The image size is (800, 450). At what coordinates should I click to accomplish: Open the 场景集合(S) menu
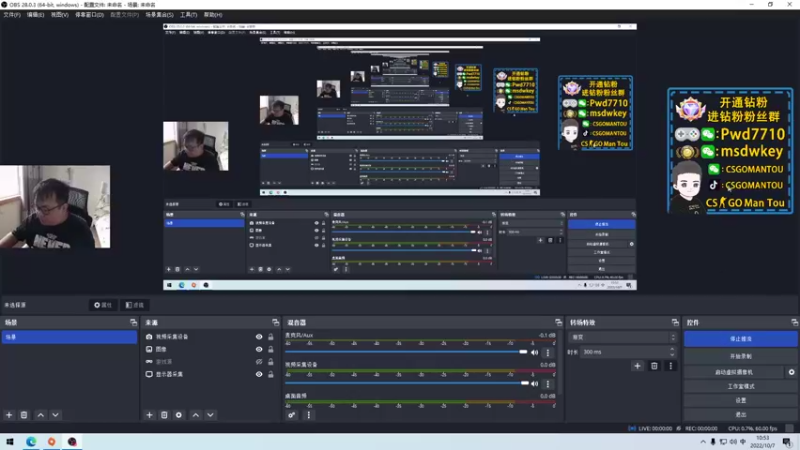[x=159, y=15]
